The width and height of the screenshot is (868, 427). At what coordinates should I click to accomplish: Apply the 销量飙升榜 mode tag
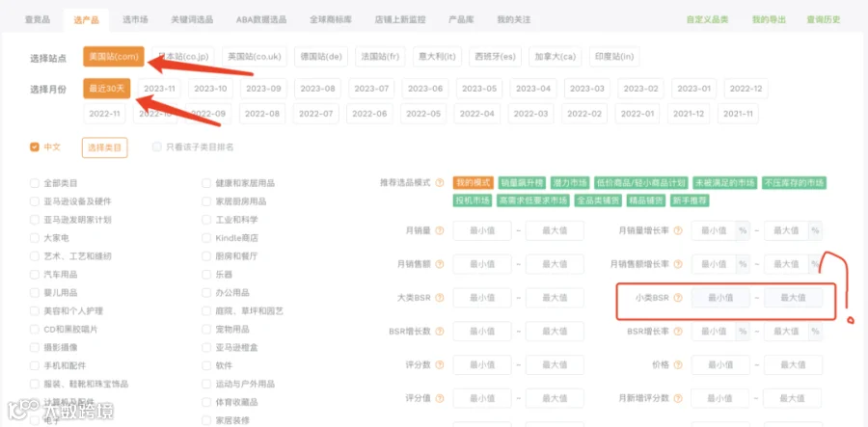click(x=522, y=183)
